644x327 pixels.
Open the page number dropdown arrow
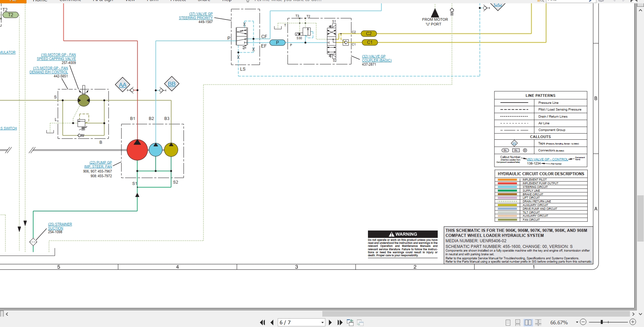coord(322,322)
